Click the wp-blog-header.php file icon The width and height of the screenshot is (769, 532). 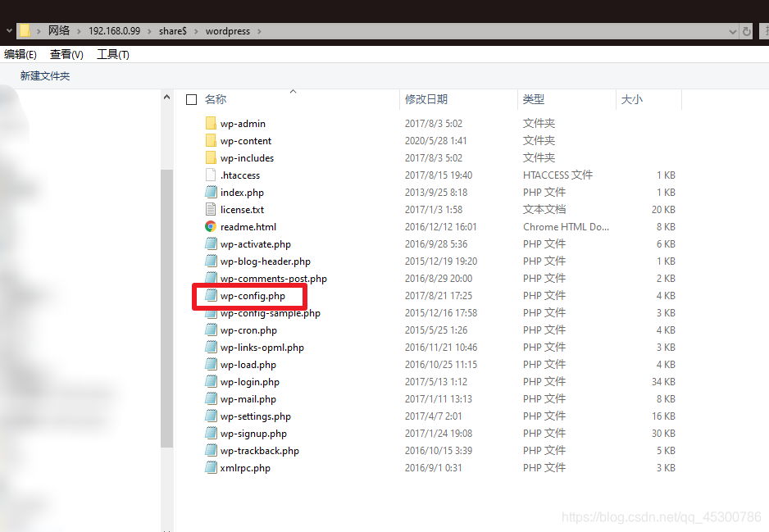click(211, 261)
